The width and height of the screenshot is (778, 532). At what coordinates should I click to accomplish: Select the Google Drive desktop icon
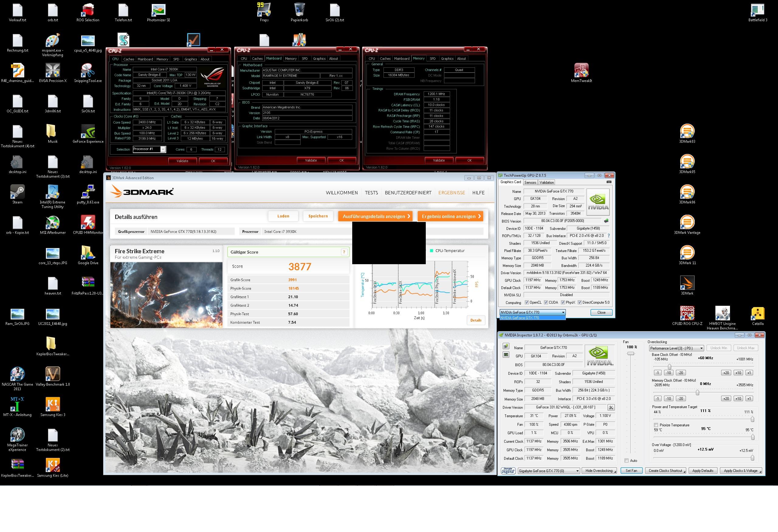88,255
